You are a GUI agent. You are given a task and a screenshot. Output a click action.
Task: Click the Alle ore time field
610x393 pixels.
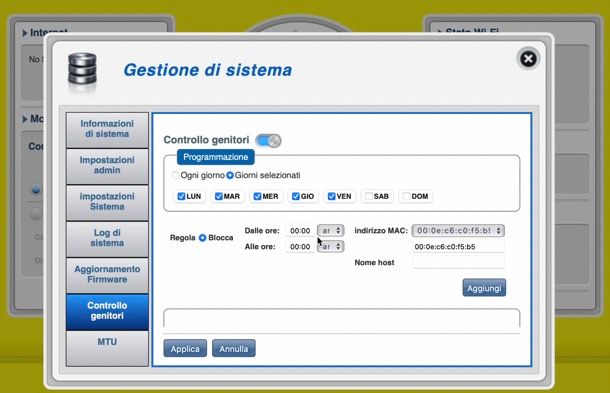pyautogui.click(x=300, y=247)
